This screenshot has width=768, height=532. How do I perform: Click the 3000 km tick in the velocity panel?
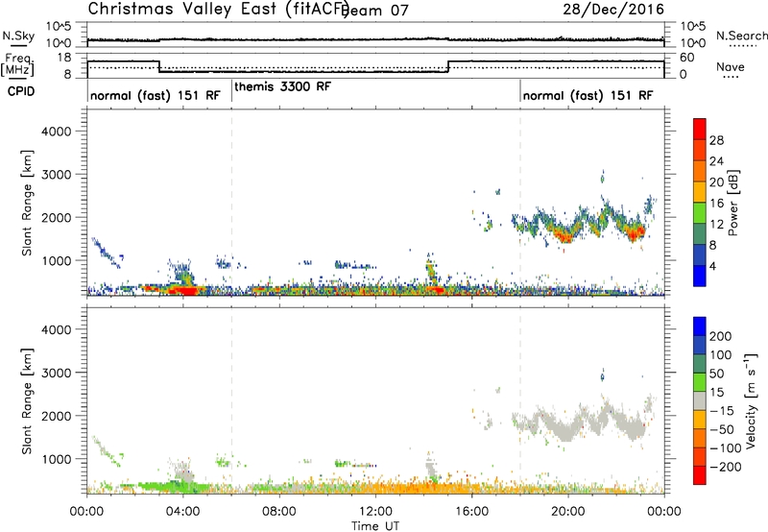point(56,373)
